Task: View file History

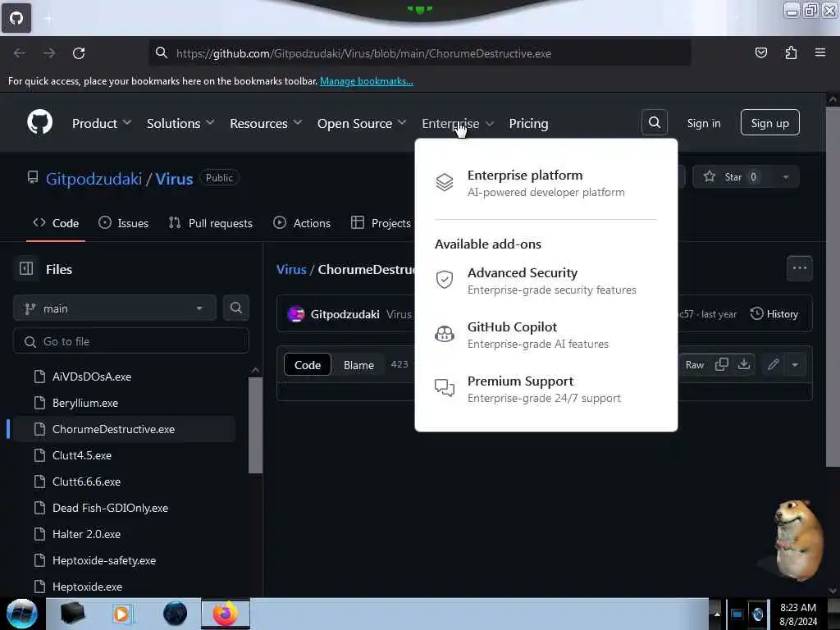Action: click(x=774, y=314)
